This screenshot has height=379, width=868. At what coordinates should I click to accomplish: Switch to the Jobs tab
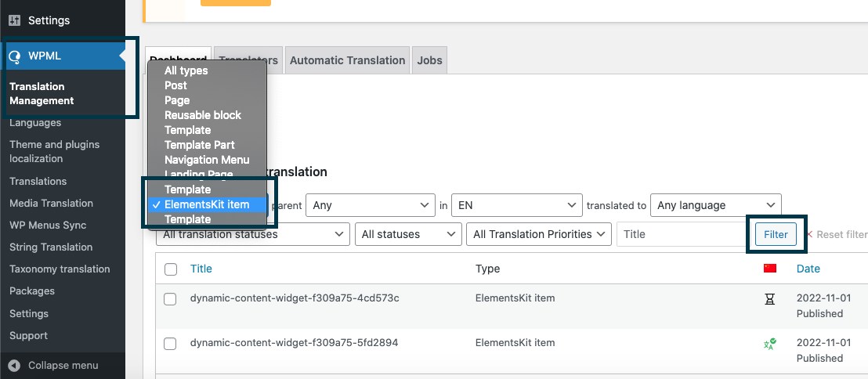pos(429,60)
